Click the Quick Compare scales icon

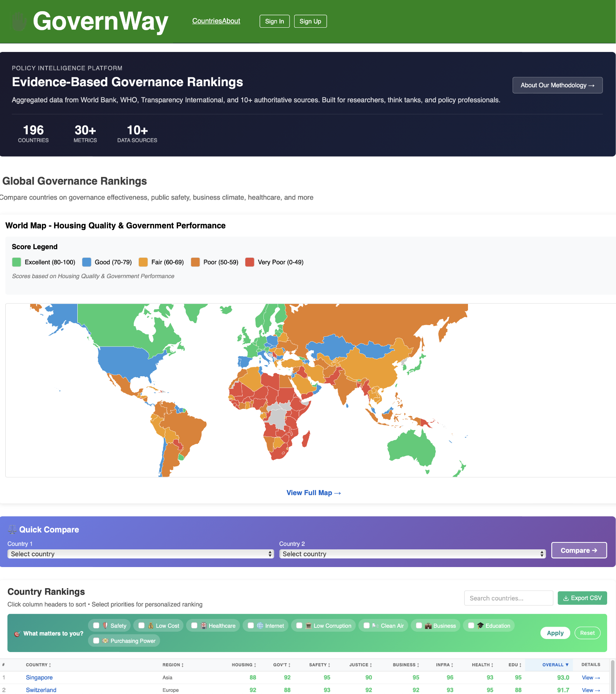click(12, 529)
